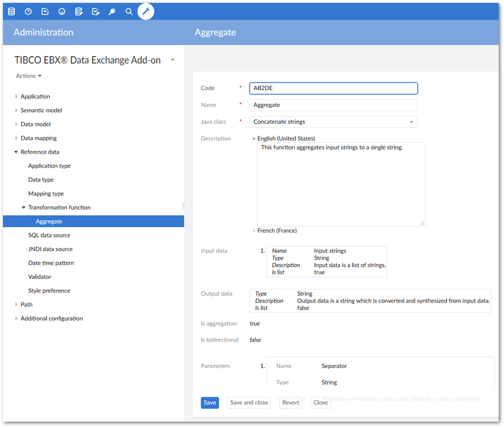Open the Actions dropdown menu
This screenshot has width=504, height=427.
[x=29, y=76]
